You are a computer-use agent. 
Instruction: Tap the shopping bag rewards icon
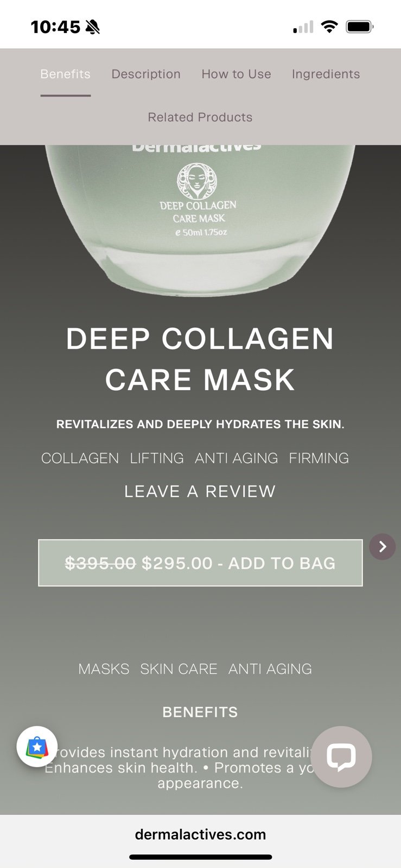37,746
